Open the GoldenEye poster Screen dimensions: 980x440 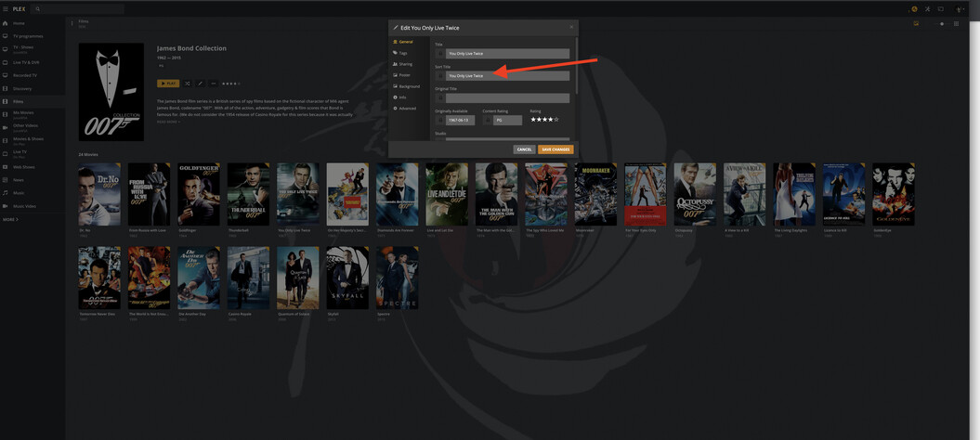pyautogui.click(x=893, y=194)
